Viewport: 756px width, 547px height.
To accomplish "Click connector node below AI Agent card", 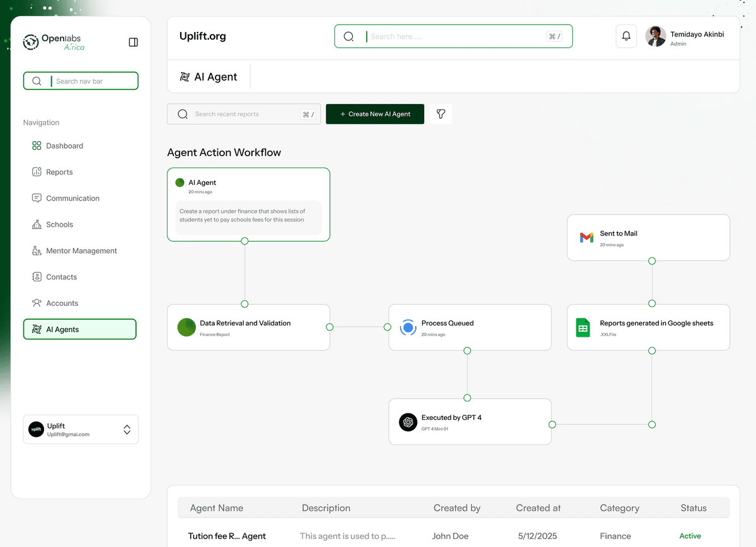I will coord(244,241).
